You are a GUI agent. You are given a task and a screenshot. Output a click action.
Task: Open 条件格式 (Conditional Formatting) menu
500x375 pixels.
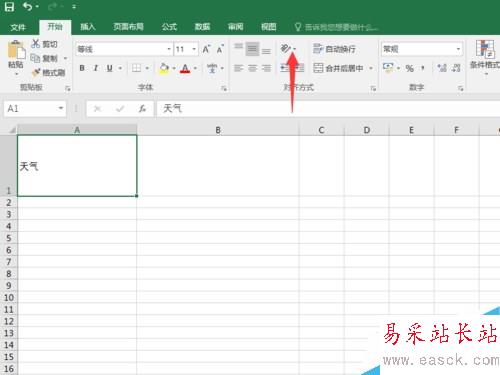click(x=485, y=57)
